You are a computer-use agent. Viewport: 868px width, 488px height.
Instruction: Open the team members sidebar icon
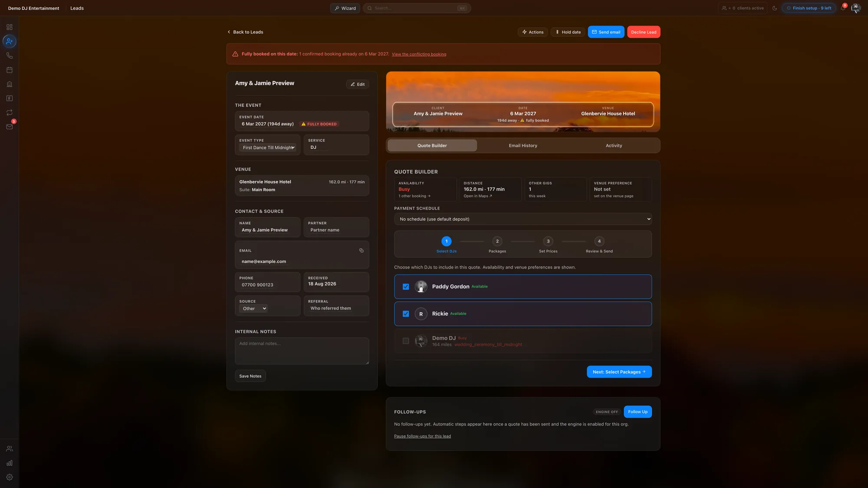(x=9, y=449)
